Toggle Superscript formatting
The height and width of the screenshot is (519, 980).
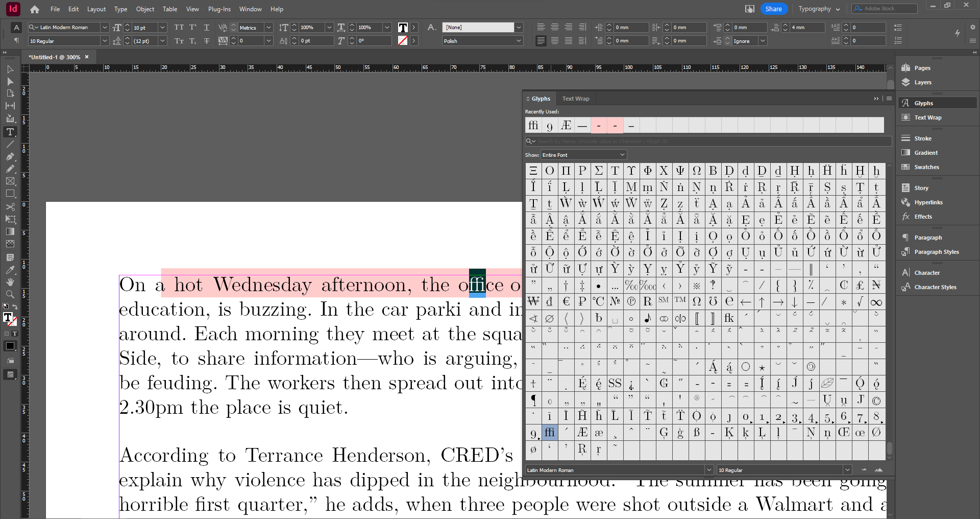(x=192, y=27)
